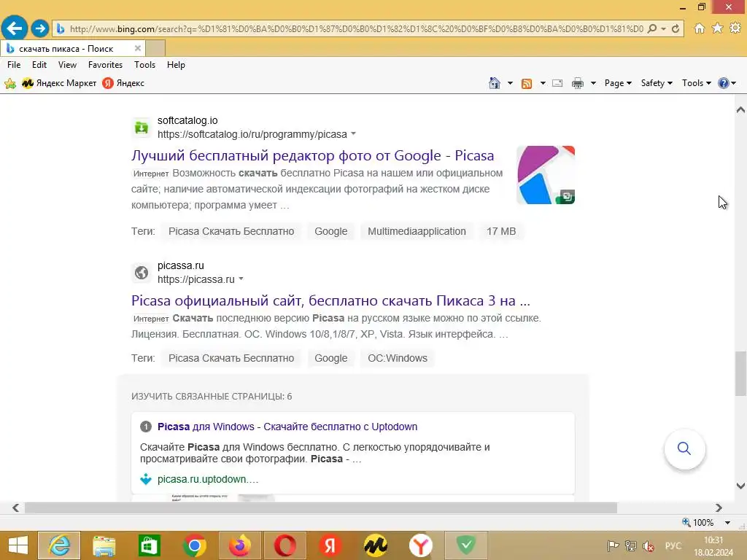This screenshot has width=747, height=560.
Task: Launch Firefox from taskbar
Action: coord(239,545)
